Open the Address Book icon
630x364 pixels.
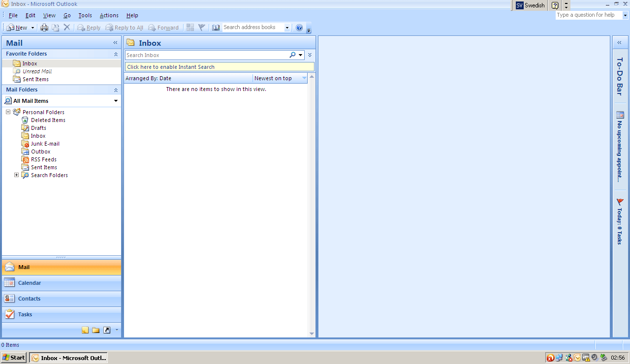pos(216,28)
